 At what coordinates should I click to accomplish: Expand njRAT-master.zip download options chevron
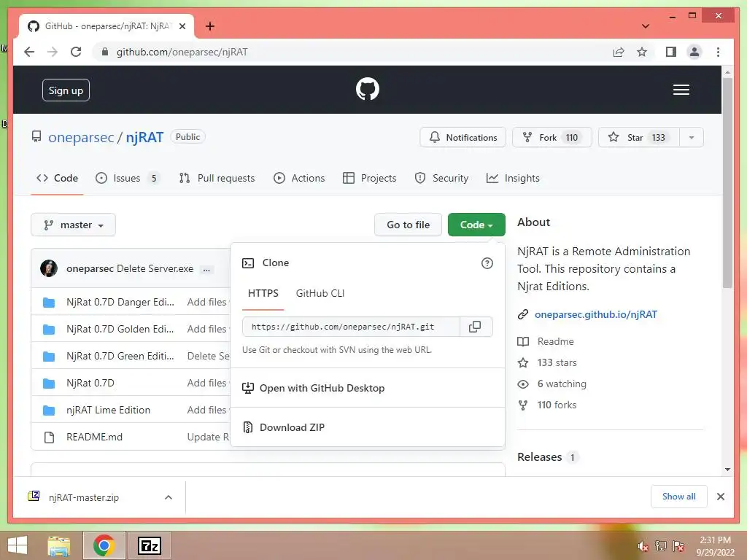click(169, 497)
